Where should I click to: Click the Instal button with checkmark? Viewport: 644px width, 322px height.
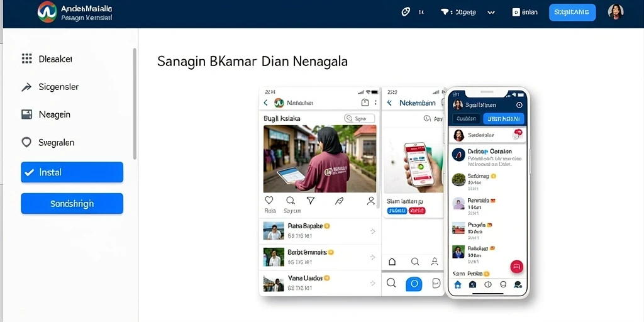[x=72, y=172]
